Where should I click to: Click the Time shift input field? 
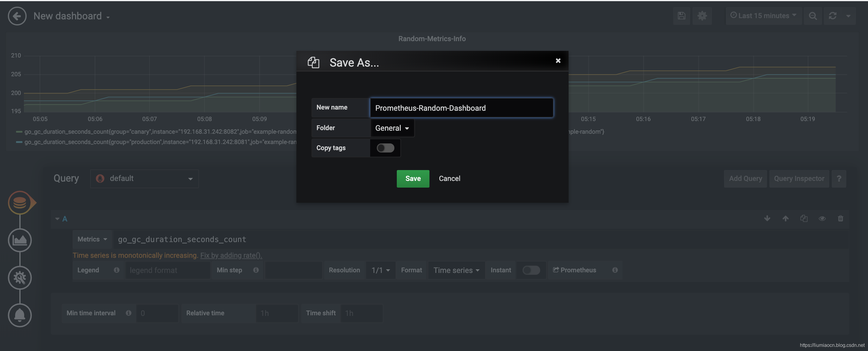(361, 313)
